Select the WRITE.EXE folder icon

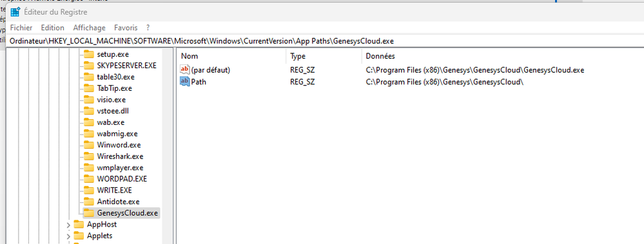[89, 190]
